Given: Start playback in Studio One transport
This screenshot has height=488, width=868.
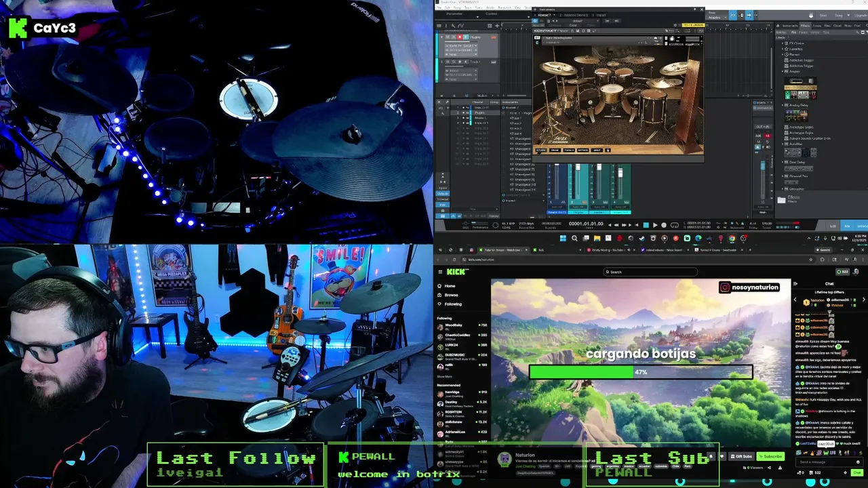Looking at the screenshot, I should [655, 225].
